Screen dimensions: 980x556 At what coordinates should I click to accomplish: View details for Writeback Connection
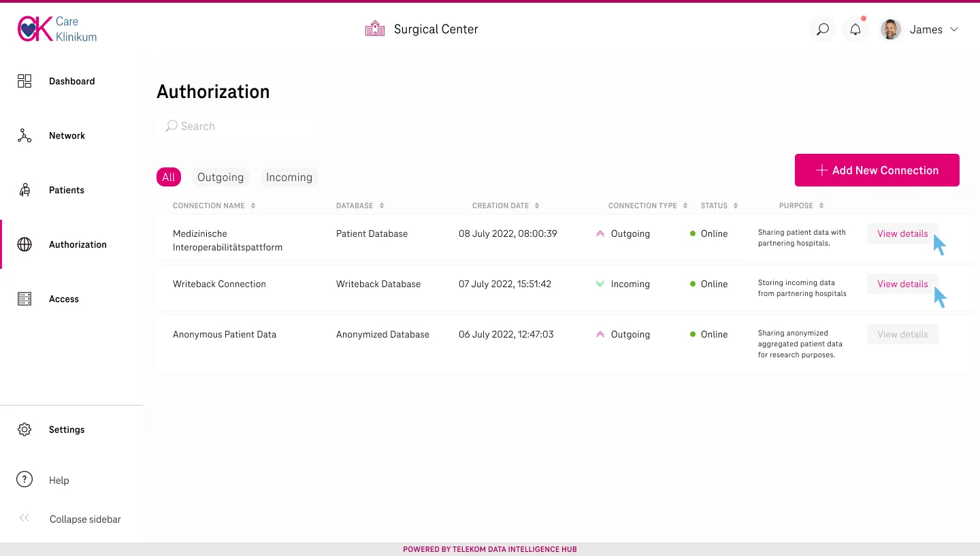click(x=902, y=284)
